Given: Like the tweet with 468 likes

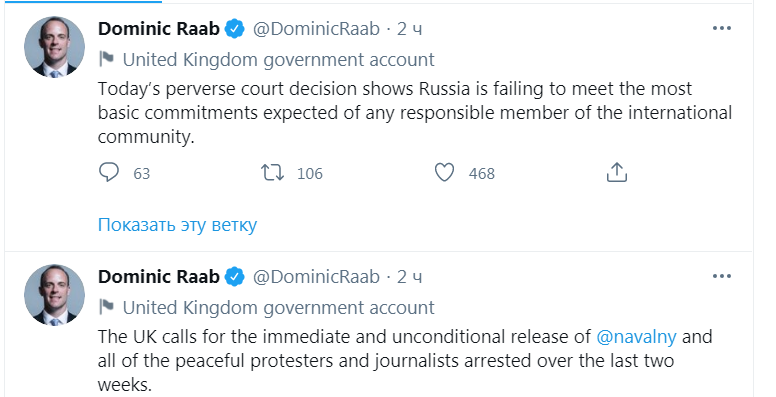Looking at the screenshot, I should pos(444,173).
